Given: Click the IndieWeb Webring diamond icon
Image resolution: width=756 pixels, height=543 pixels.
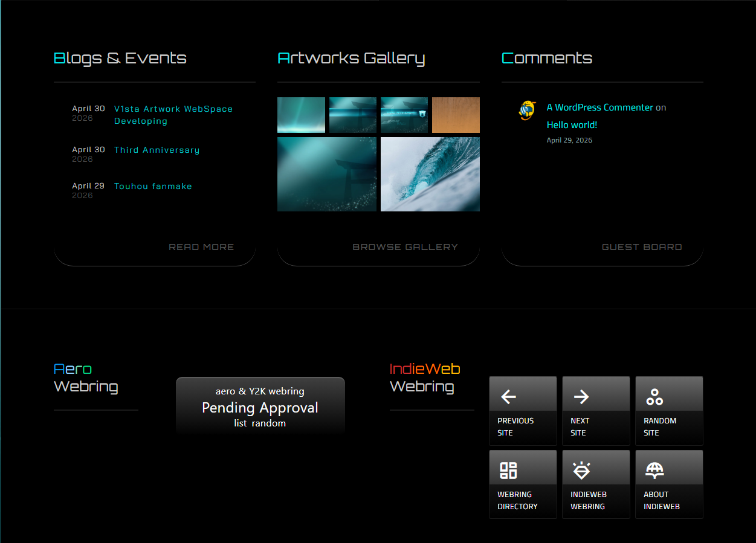Looking at the screenshot, I should [581, 471].
